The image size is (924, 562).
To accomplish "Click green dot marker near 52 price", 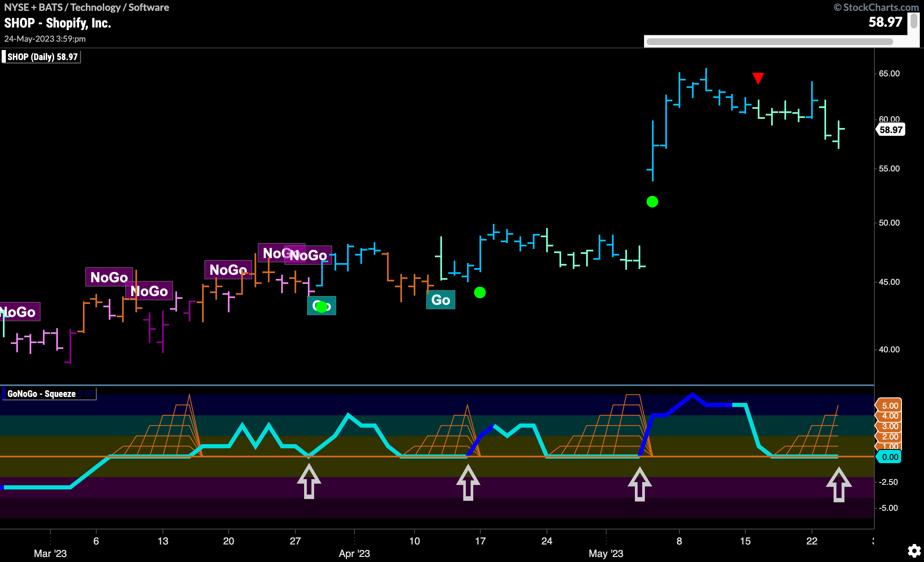I will click(x=652, y=202).
